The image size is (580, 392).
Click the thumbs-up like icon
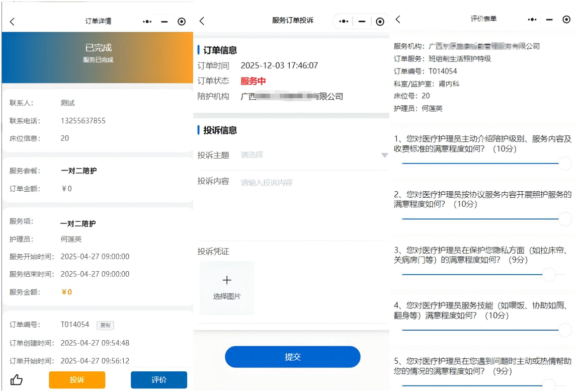(x=17, y=380)
